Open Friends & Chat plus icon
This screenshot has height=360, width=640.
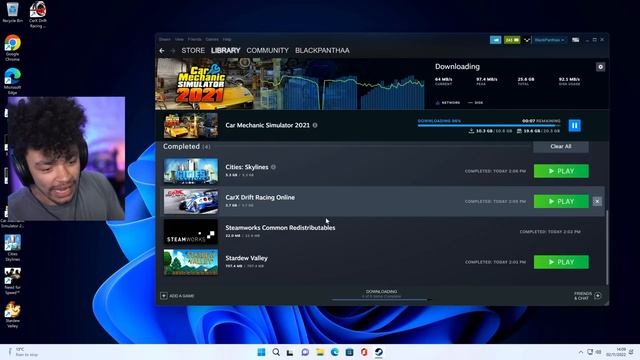(x=598, y=296)
